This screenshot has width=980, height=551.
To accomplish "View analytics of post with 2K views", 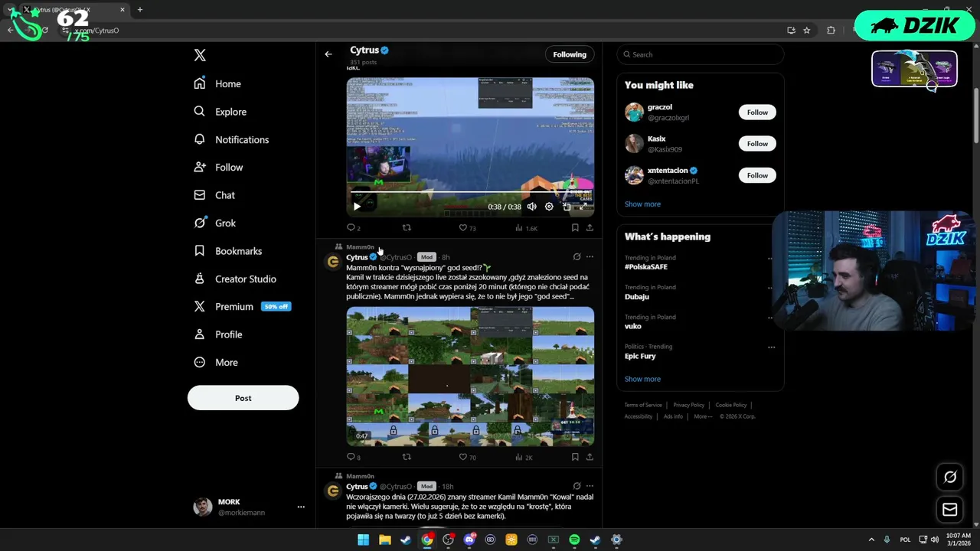I will click(524, 457).
